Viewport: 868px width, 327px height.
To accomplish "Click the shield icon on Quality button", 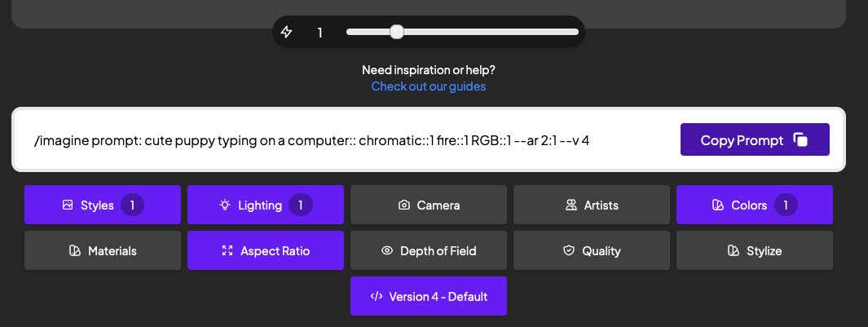I will 569,251.
